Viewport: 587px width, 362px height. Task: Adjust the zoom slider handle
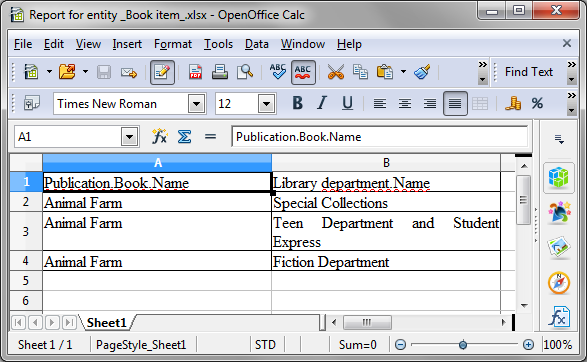(463, 345)
